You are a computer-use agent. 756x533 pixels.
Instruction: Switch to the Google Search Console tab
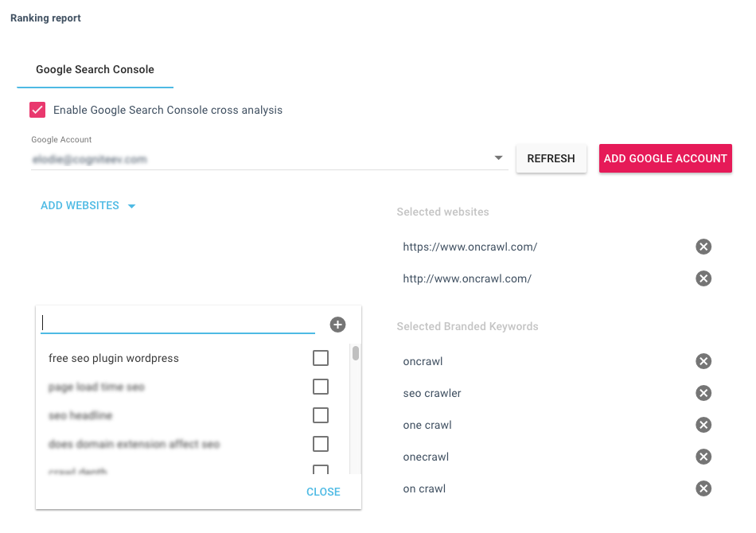tap(95, 70)
